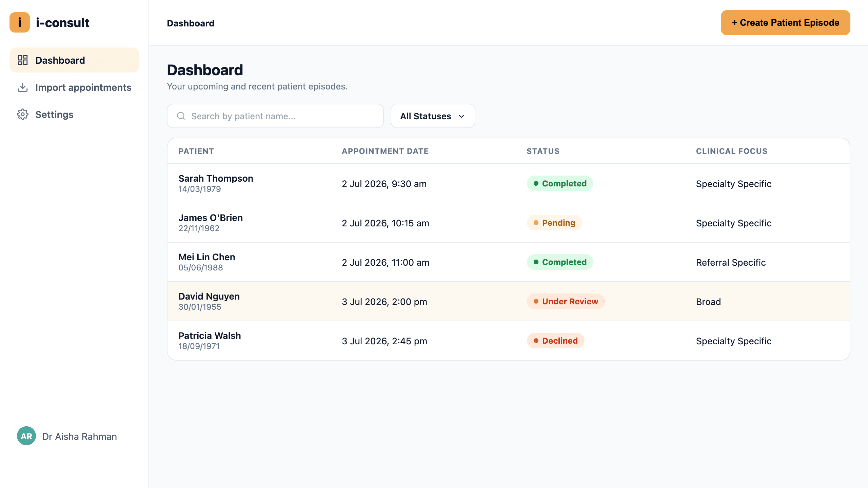
Task: Click the large Dashboard page heading
Action: click(205, 70)
